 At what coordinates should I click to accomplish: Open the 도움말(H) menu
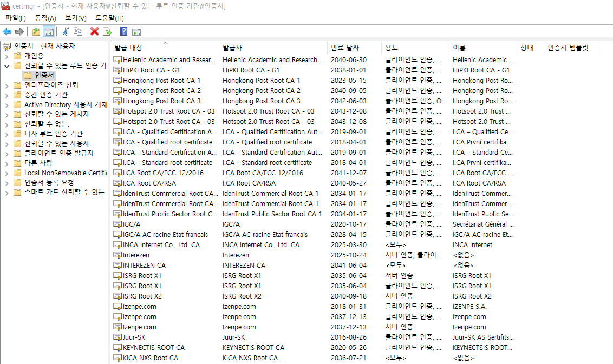click(109, 18)
